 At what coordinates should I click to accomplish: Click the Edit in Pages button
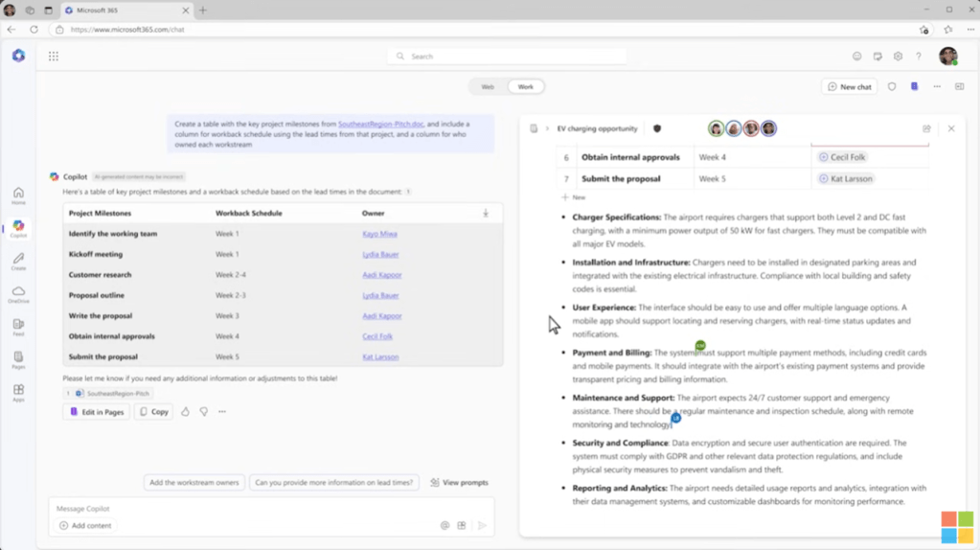[x=97, y=412]
